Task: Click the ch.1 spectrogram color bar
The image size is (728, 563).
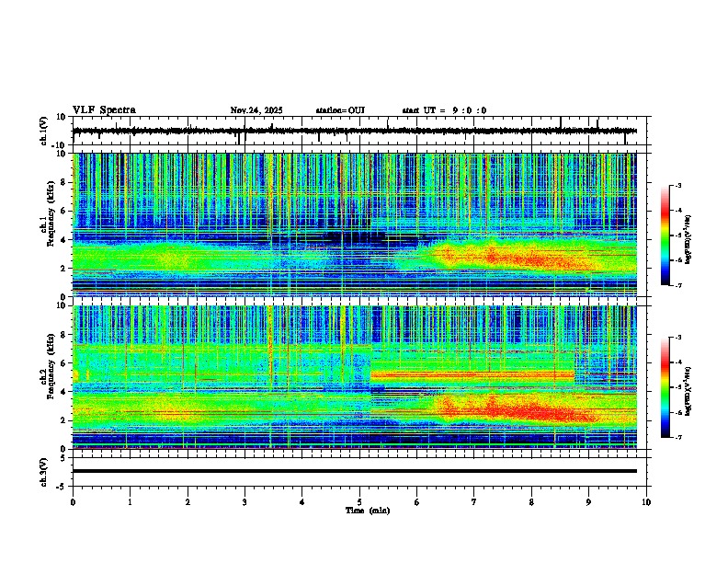Action: [665, 236]
